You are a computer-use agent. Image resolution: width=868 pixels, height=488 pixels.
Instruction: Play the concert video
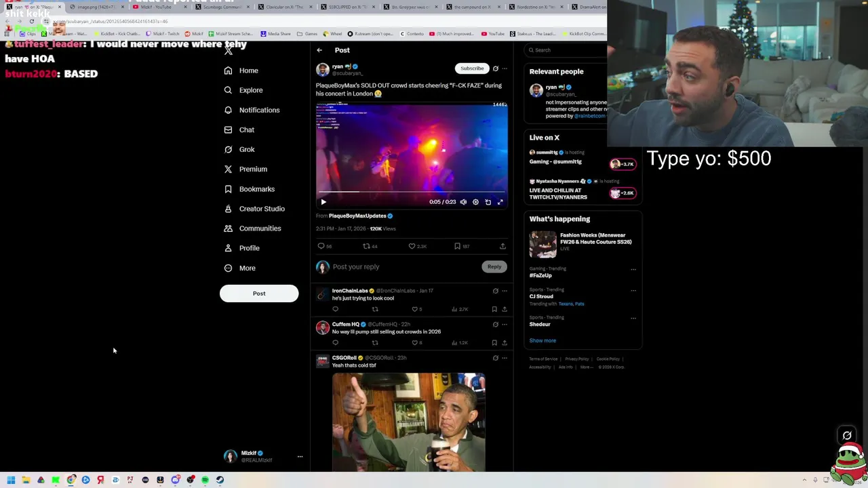[x=323, y=202]
